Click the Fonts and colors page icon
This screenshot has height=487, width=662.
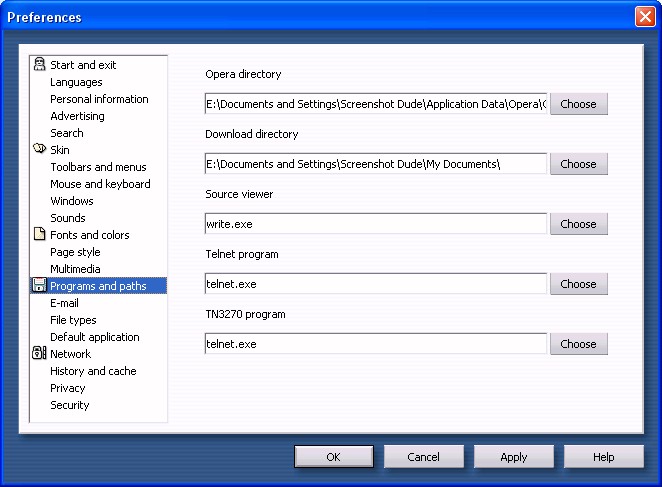click(x=39, y=234)
